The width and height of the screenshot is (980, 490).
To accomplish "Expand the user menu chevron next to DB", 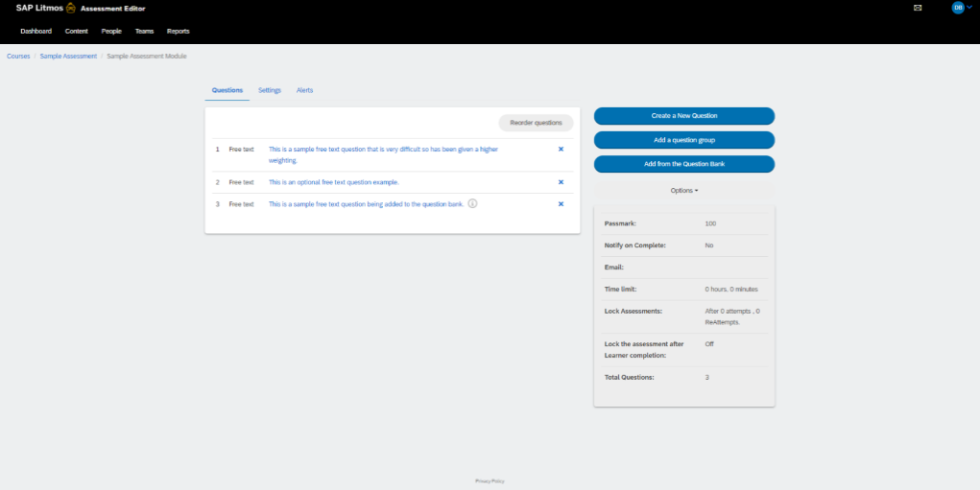I will coord(969,8).
